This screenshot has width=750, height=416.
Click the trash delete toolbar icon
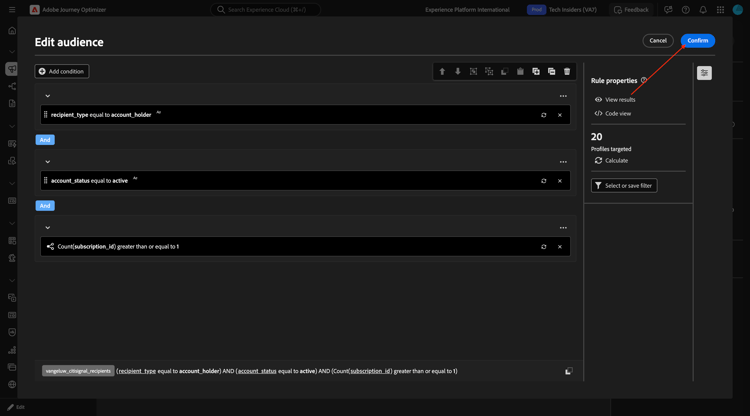tap(567, 71)
